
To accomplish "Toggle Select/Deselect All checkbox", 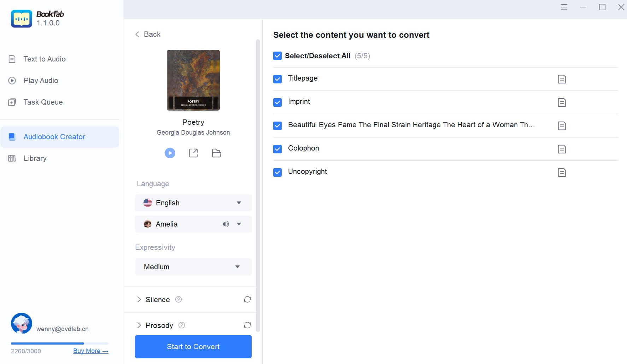I will (x=277, y=56).
